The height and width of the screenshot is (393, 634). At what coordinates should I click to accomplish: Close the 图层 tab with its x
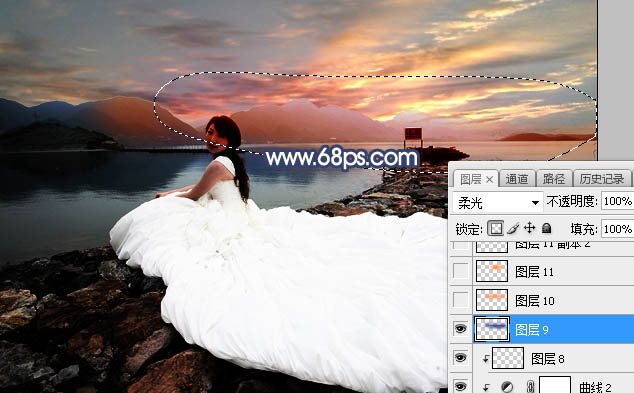click(489, 179)
